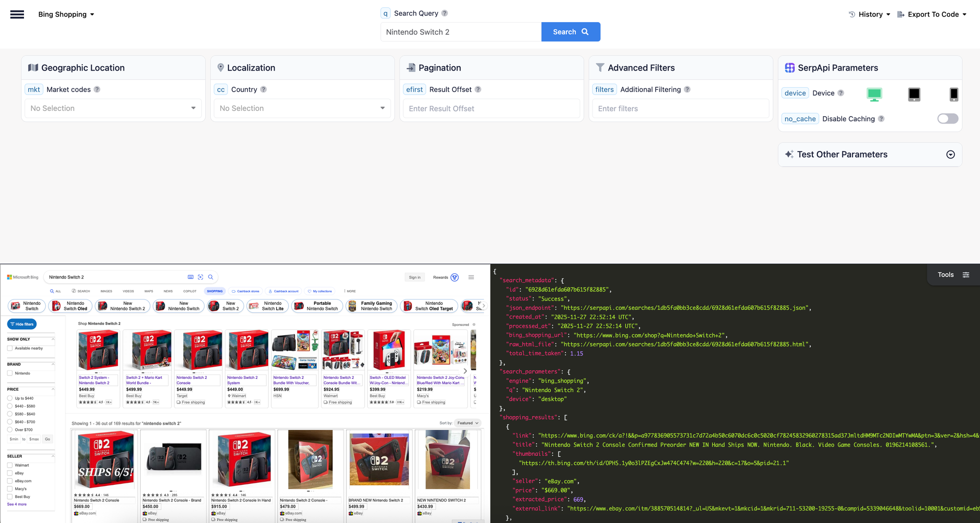Click the Nintendo Switch Lite suggestion chip
Screen dimensions: 980x523
(267, 306)
